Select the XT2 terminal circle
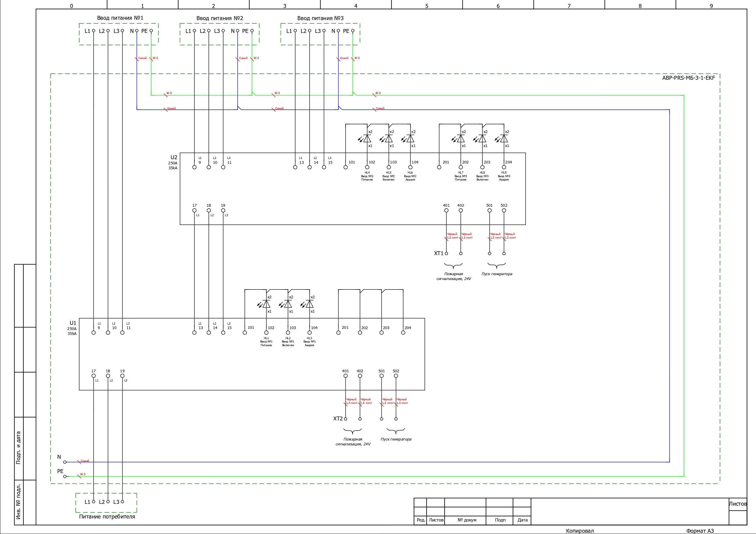The image size is (756, 534). 346,419
